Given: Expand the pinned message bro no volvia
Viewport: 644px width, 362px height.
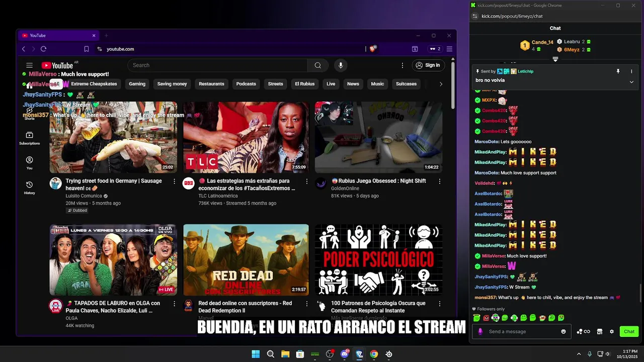Looking at the screenshot, I should point(631,82).
